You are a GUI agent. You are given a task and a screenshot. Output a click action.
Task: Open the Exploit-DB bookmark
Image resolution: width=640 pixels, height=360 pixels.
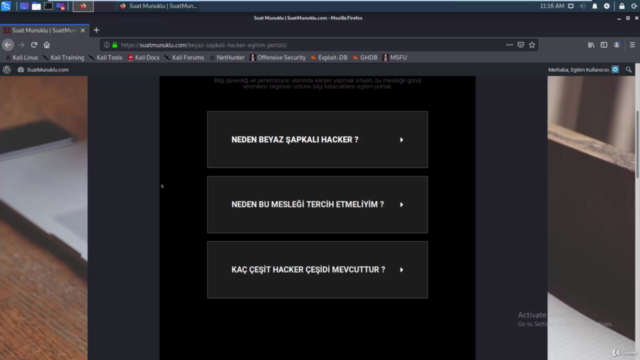click(x=329, y=58)
